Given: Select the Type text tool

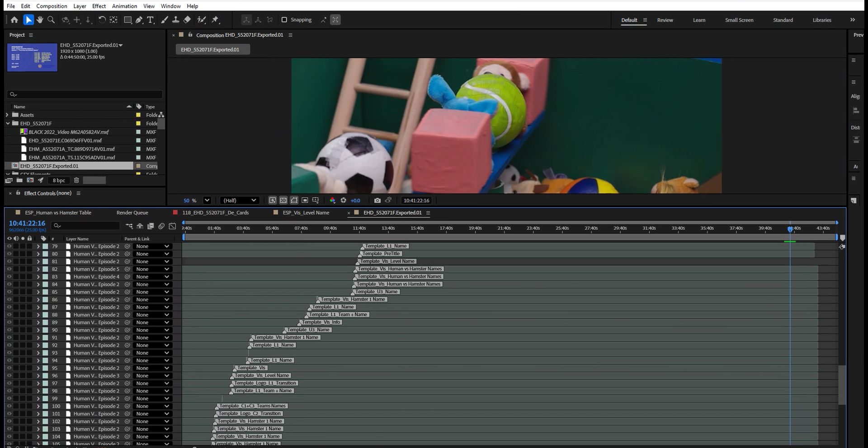Looking at the screenshot, I should (151, 20).
